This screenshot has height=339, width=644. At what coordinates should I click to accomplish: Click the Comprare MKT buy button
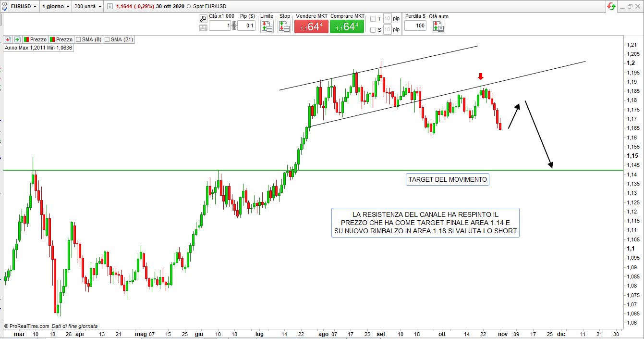click(347, 26)
